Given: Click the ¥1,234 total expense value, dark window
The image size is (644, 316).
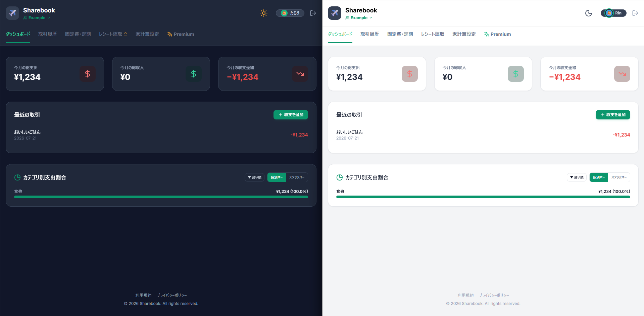Looking at the screenshot, I should click(x=27, y=77).
